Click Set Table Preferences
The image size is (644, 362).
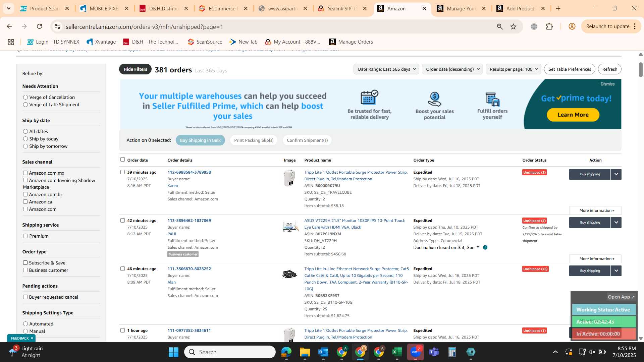coord(570,69)
